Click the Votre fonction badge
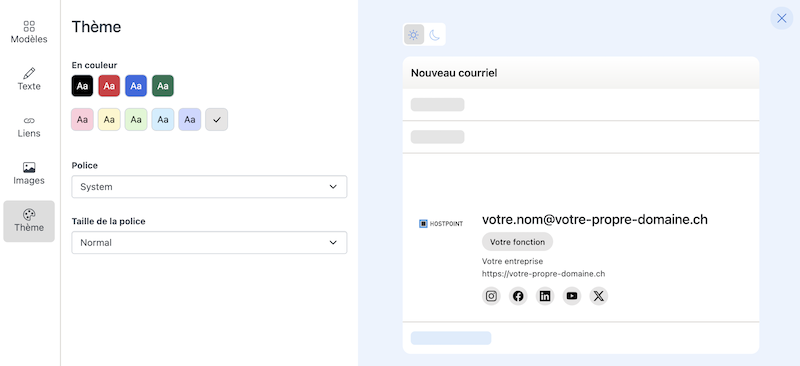Image resolution: width=800 pixels, height=366 pixels. coord(517,242)
